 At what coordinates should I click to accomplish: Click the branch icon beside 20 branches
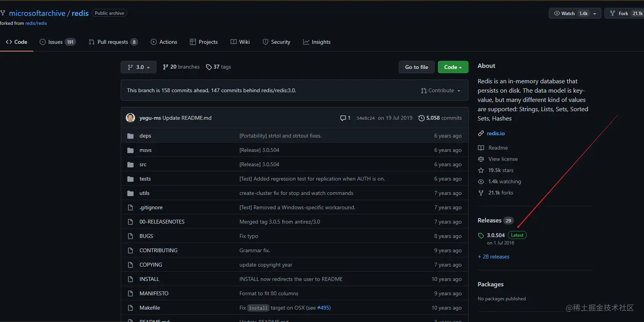point(165,67)
